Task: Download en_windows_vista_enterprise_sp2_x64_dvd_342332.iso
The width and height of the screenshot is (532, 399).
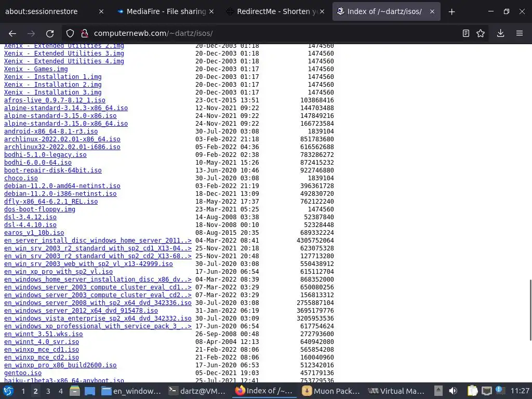Action: point(98,318)
